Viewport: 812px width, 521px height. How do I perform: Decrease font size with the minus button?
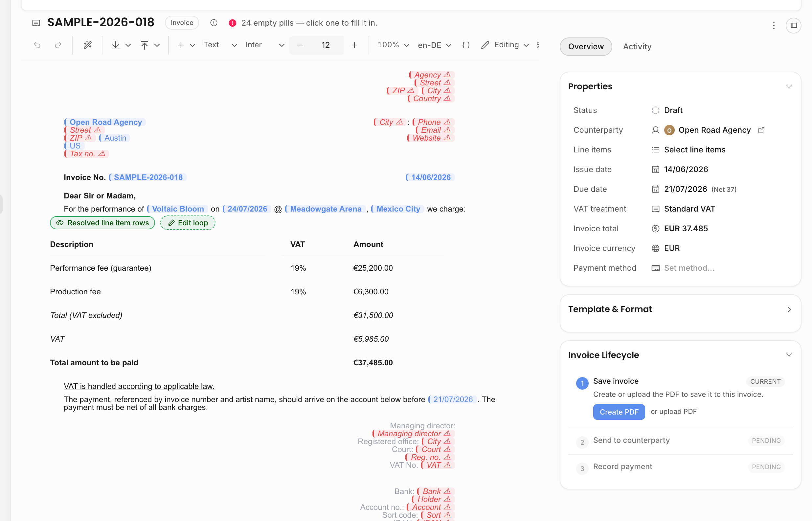[x=300, y=45]
